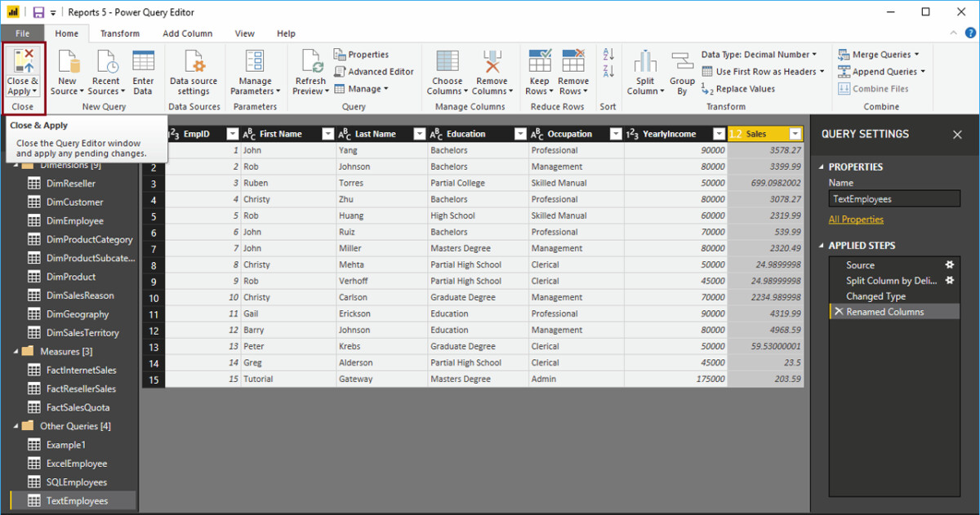Click the Keep Rows icon

coord(539,61)
